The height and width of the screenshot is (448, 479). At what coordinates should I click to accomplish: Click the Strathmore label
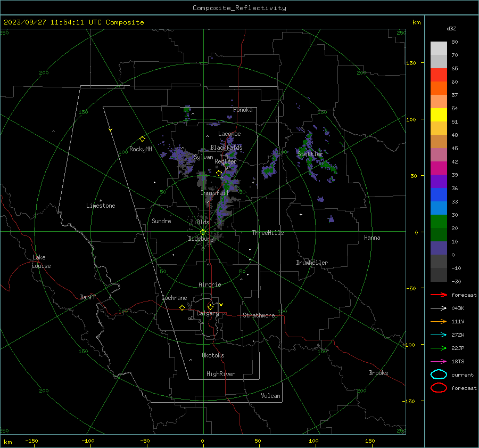tap(259, 315)
